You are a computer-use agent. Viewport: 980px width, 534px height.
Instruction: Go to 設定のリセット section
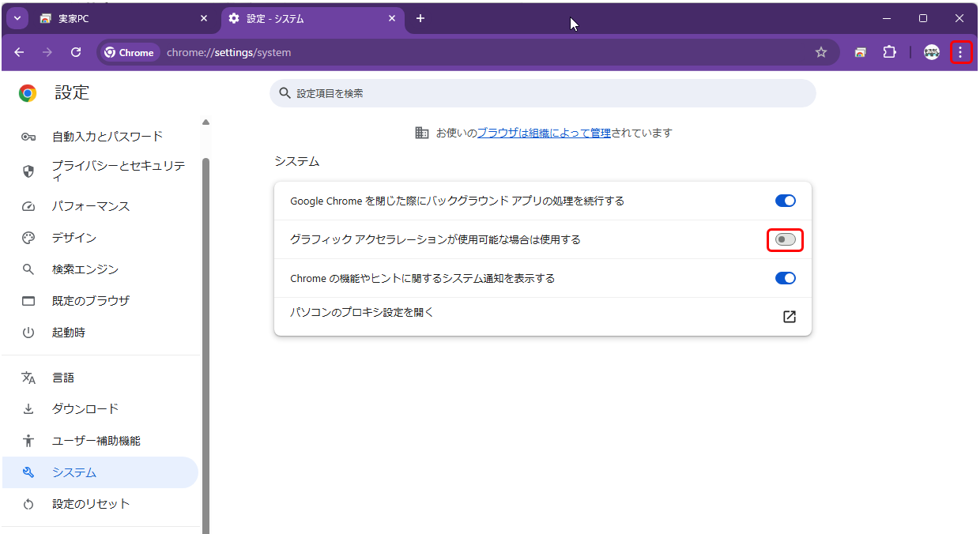point(91,504)
